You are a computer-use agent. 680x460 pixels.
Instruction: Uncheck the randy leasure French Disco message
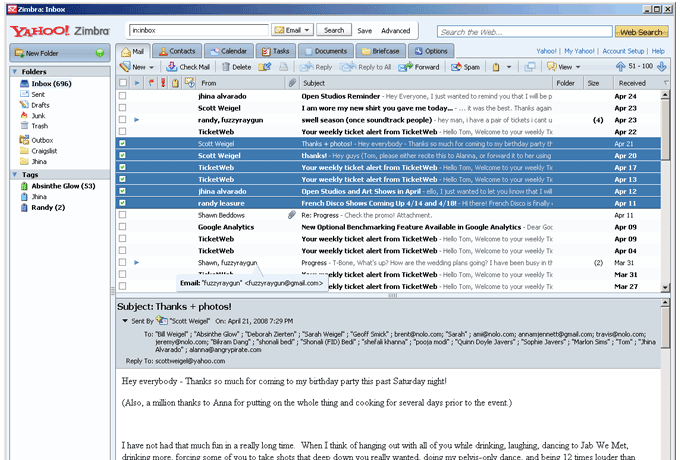[123, 203]
